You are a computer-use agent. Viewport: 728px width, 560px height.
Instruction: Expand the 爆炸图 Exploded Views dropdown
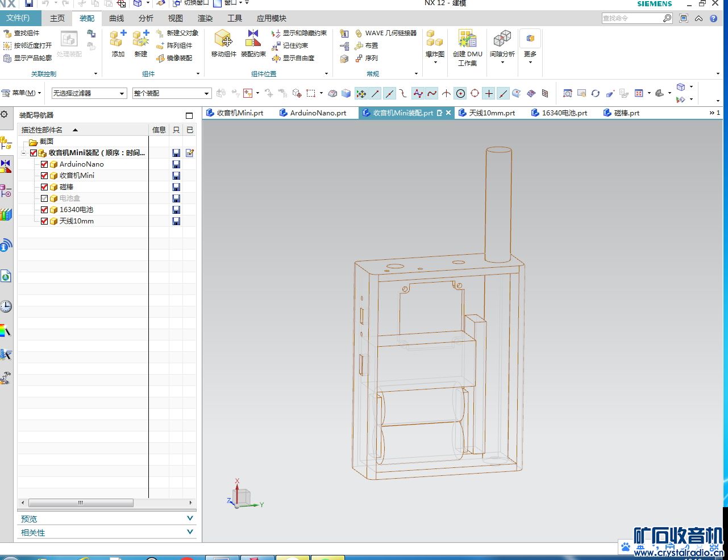click(x=435, y=62)
